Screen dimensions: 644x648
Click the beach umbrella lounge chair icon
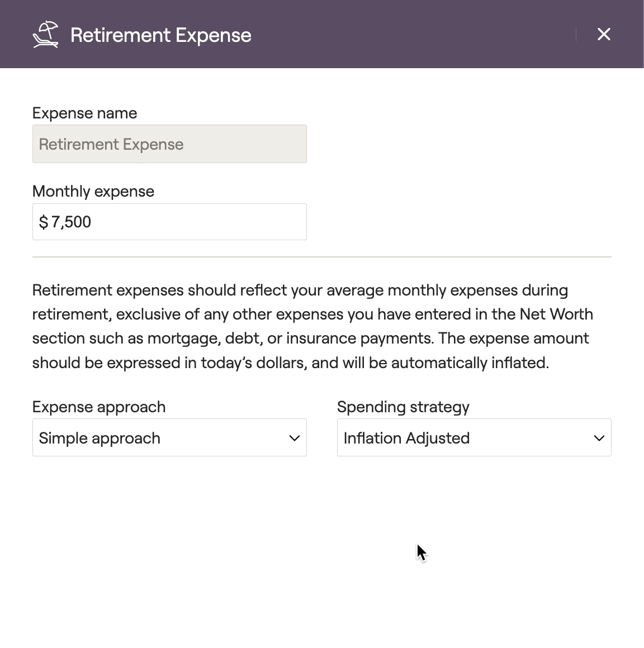coord(45,35)
